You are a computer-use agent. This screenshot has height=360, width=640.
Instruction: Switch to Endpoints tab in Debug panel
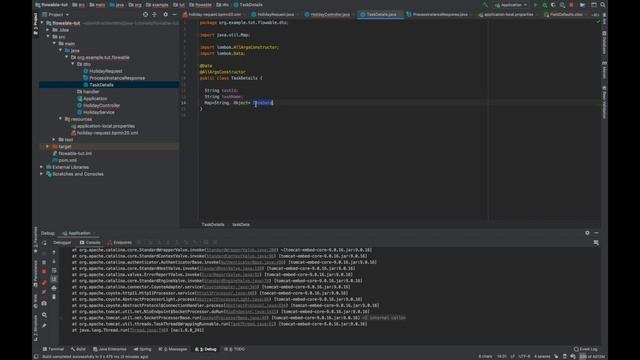[120, 242]
